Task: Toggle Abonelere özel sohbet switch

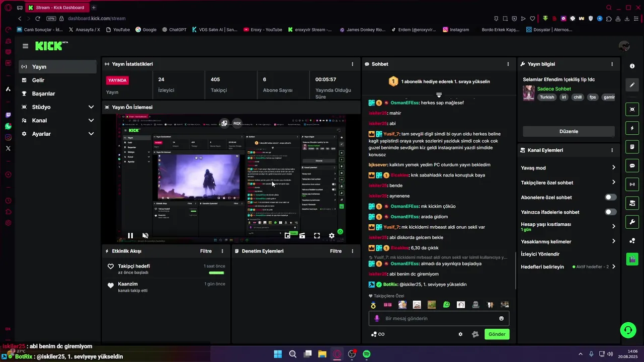Action: [610, 197]
